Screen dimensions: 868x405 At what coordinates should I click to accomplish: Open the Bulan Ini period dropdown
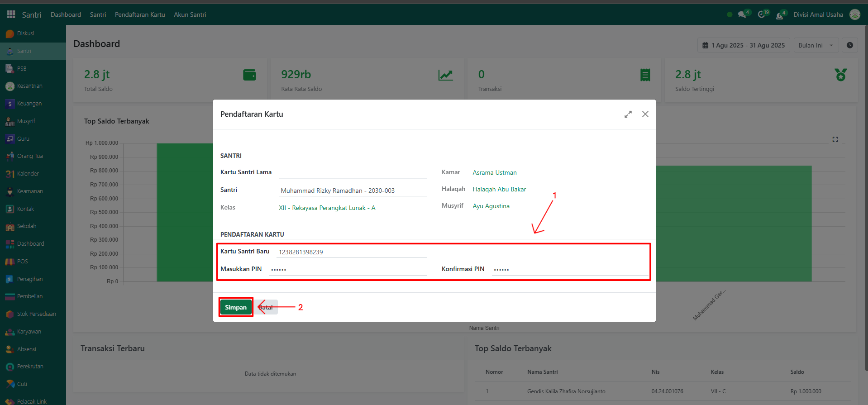(x=816, y=45)
